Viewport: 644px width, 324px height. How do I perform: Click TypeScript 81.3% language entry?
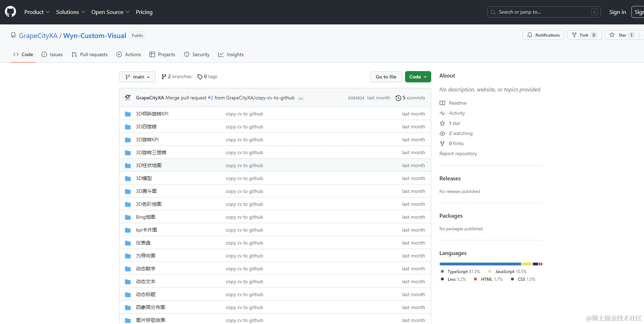click(x=460, y=272)
